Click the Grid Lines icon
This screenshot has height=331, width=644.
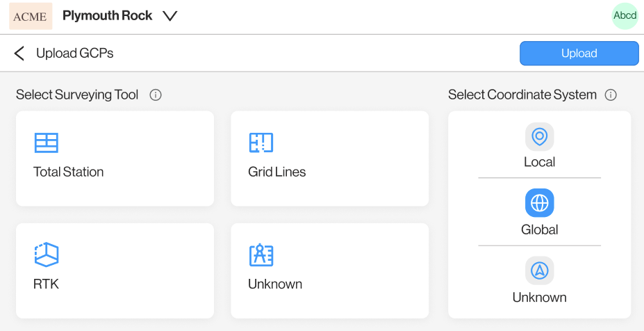pos(261,143)
